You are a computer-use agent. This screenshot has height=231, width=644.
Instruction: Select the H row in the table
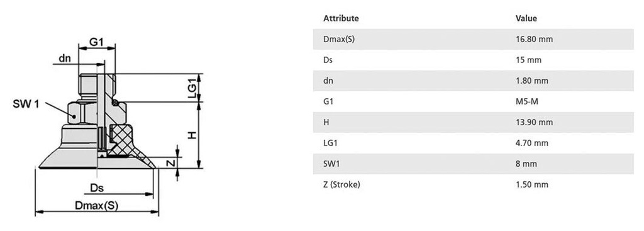473,122
